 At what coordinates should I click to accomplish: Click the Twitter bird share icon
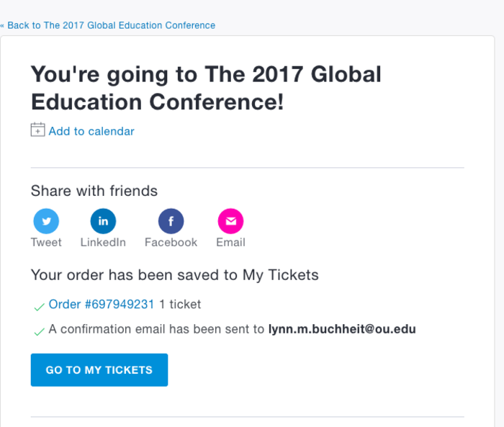click(46, 221)
